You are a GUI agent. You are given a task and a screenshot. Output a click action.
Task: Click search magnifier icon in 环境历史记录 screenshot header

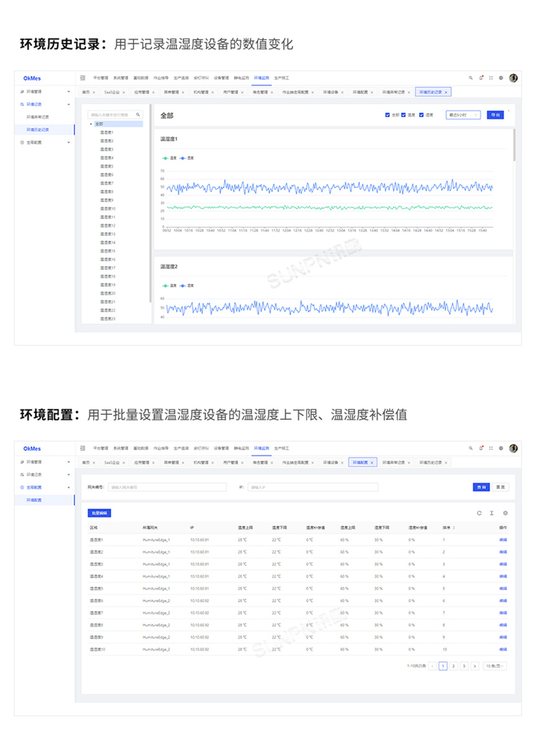coord(471,78)
